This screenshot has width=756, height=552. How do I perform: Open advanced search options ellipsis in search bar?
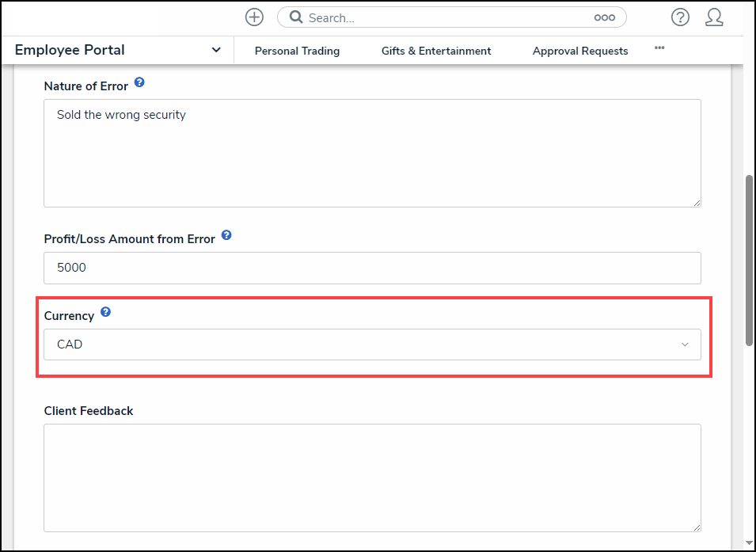click(x=604, y=17)
